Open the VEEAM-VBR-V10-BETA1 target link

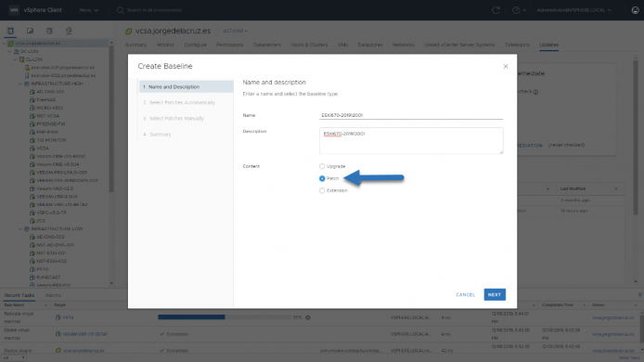tap(84, 334)
